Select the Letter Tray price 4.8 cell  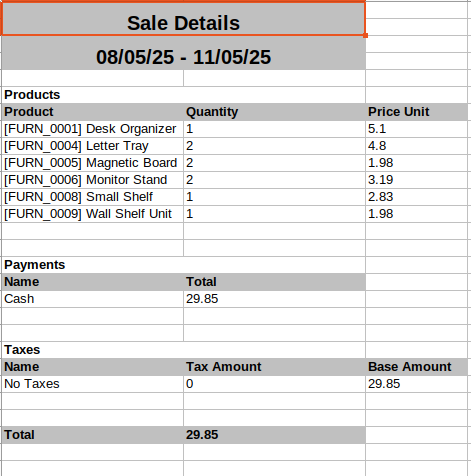(418, 146)
